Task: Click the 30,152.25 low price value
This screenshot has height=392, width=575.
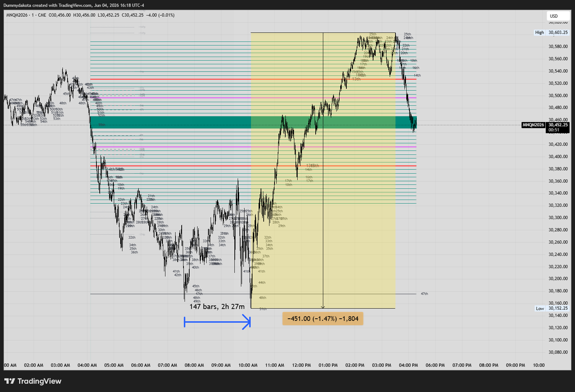Action: pos(558,309)
